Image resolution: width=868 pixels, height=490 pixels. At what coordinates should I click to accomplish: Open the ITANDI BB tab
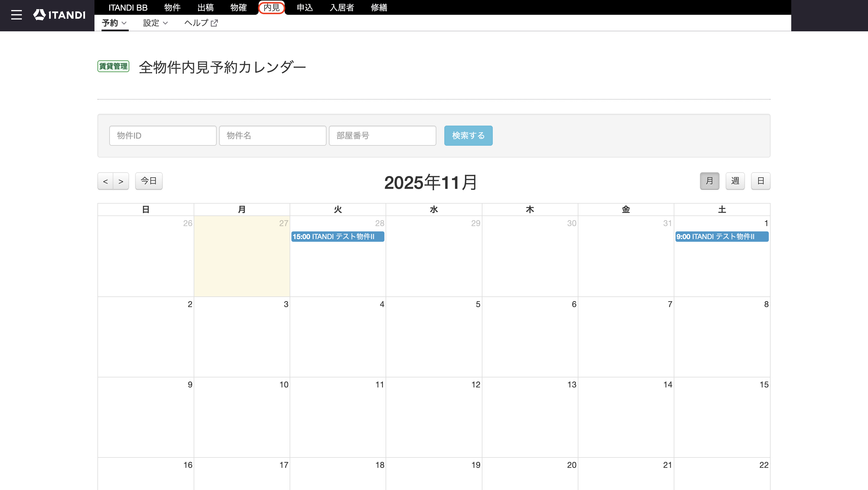click(128, 7)
